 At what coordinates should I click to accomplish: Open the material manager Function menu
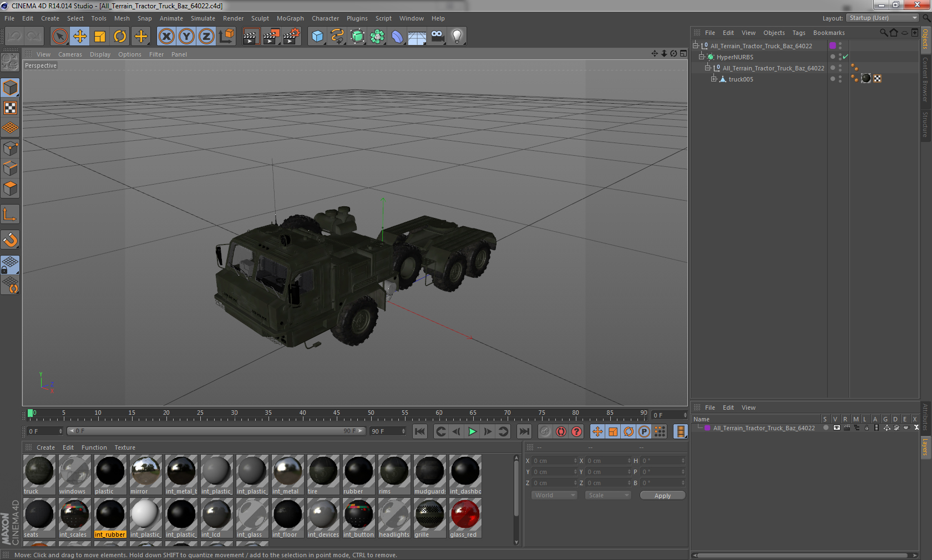(94, 447)
